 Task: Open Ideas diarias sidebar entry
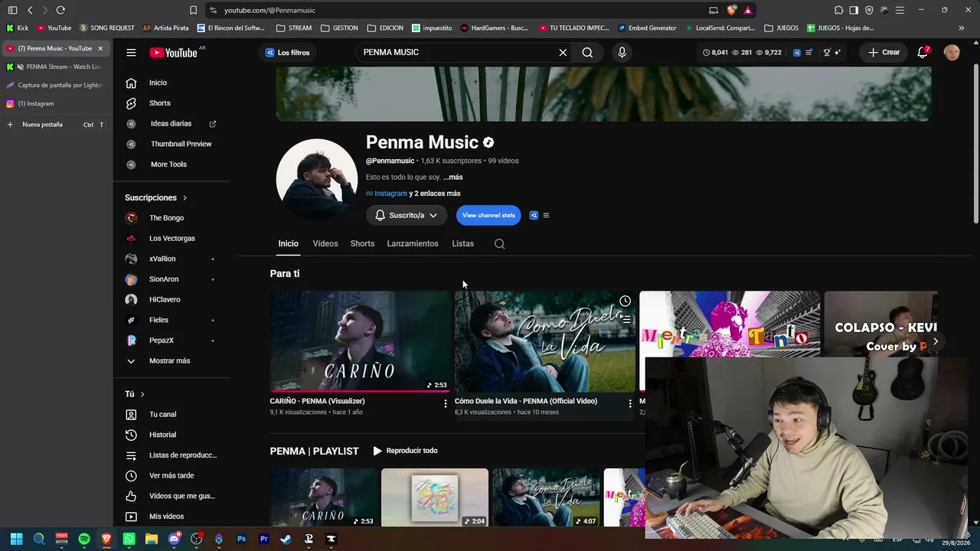[x=171, y=124]
